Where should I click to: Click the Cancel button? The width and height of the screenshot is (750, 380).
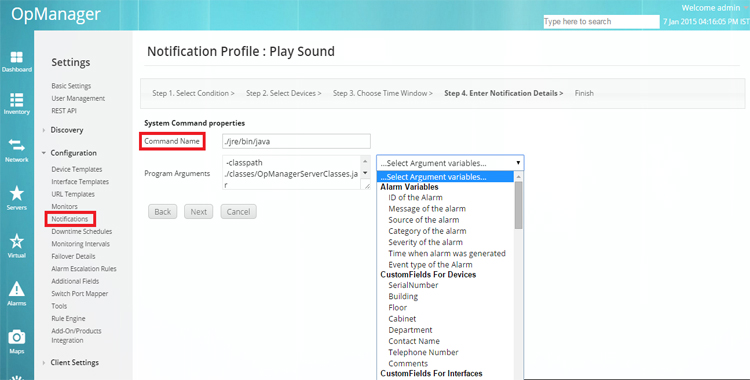click(238, 212)
